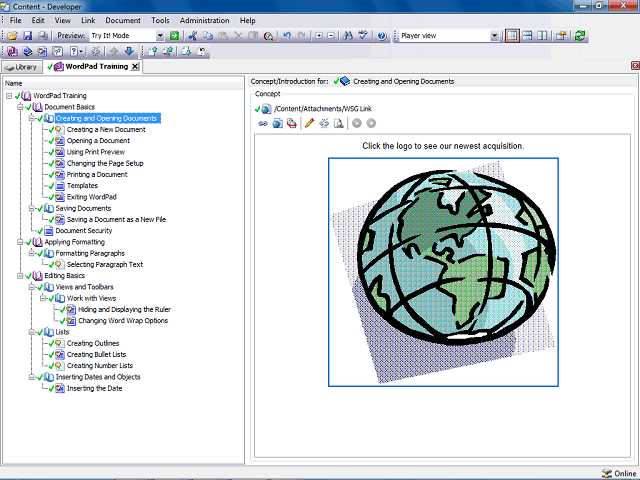Click the ABC spell check icon
This screenshot has height=480, width=640.
(363, 36)
